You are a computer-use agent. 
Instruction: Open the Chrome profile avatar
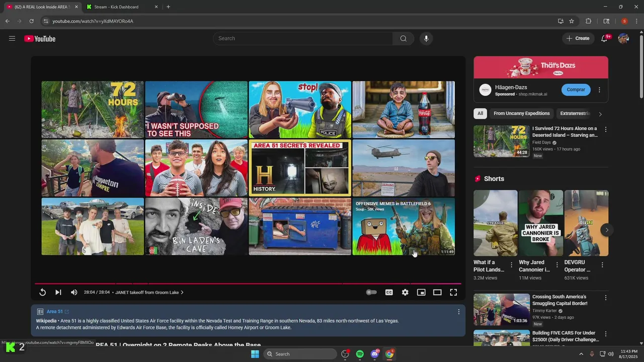(624, 21)
